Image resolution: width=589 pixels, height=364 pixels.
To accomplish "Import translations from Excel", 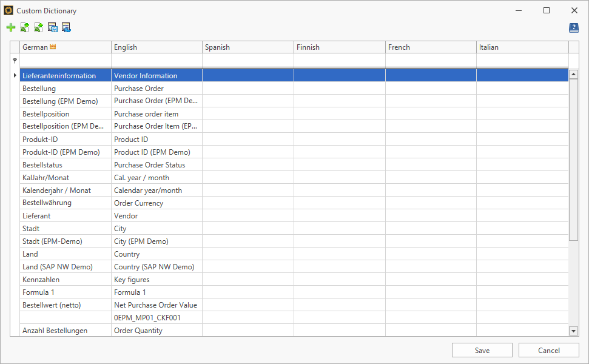I will click(24, 27).
